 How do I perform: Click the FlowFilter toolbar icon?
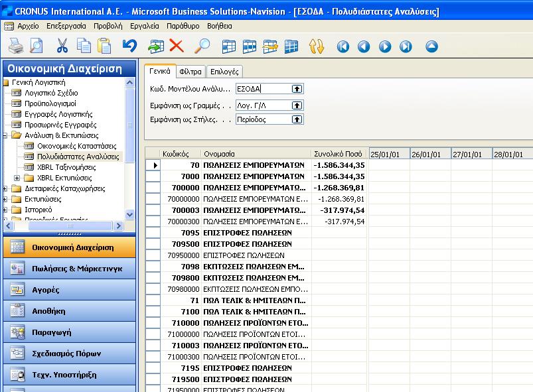pyautogui.click(x=270, y=46)
